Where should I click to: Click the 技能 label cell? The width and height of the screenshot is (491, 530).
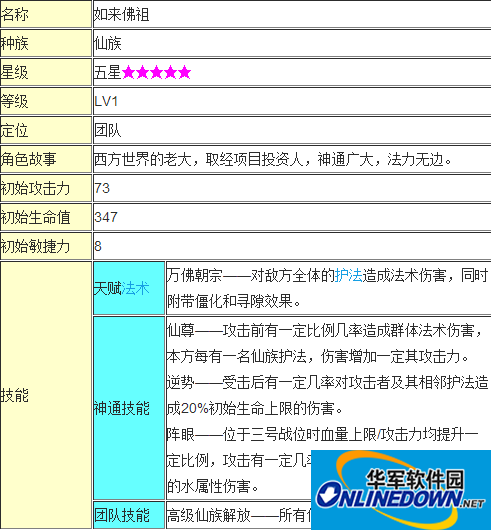[46, 395]
